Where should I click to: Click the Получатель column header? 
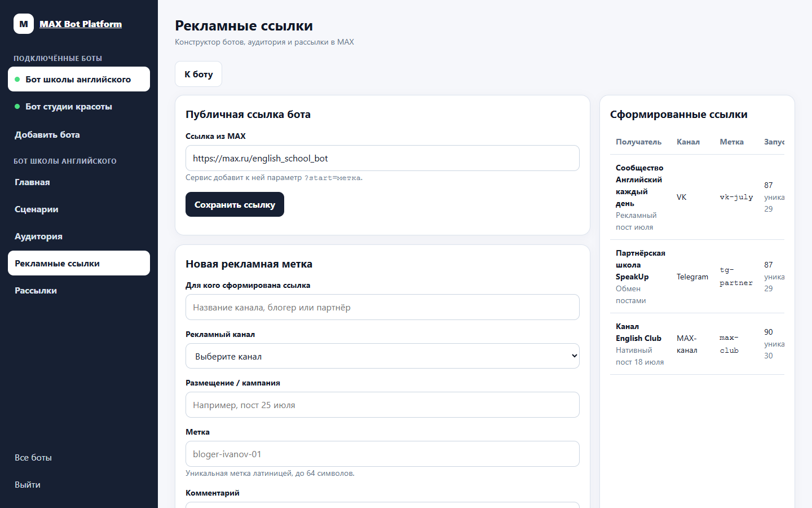coord(638,142)
